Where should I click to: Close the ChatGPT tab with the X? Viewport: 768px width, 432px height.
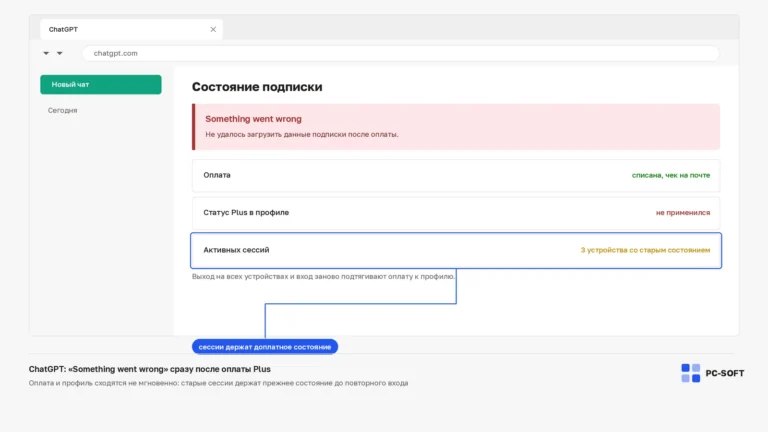(213, 29)
